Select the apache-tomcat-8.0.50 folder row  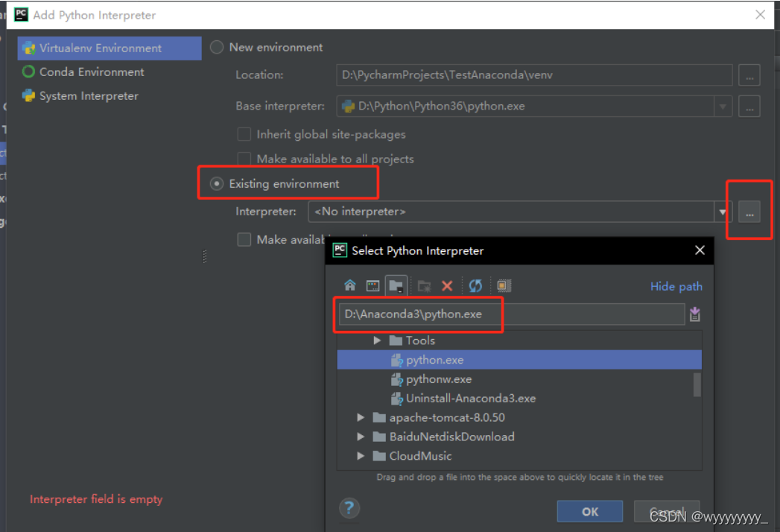point(519,417)
